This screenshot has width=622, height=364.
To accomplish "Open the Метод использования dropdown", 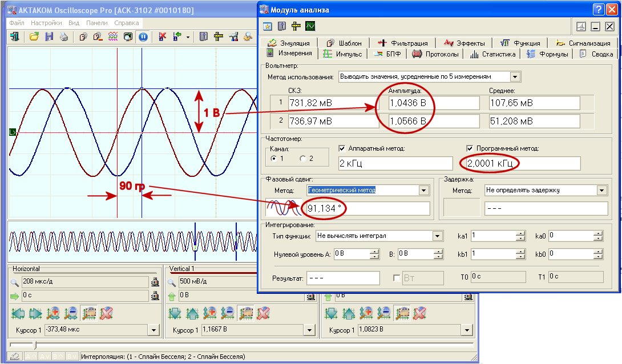I will (515, 76).
